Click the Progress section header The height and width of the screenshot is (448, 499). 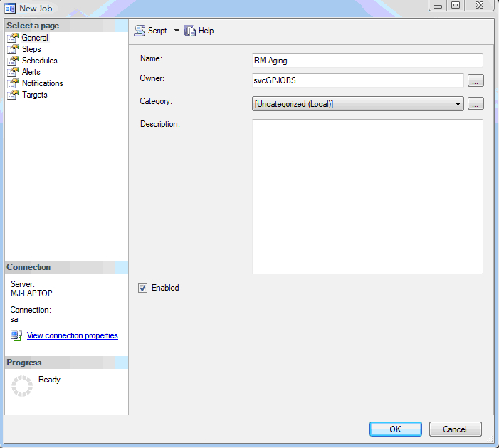66,363
